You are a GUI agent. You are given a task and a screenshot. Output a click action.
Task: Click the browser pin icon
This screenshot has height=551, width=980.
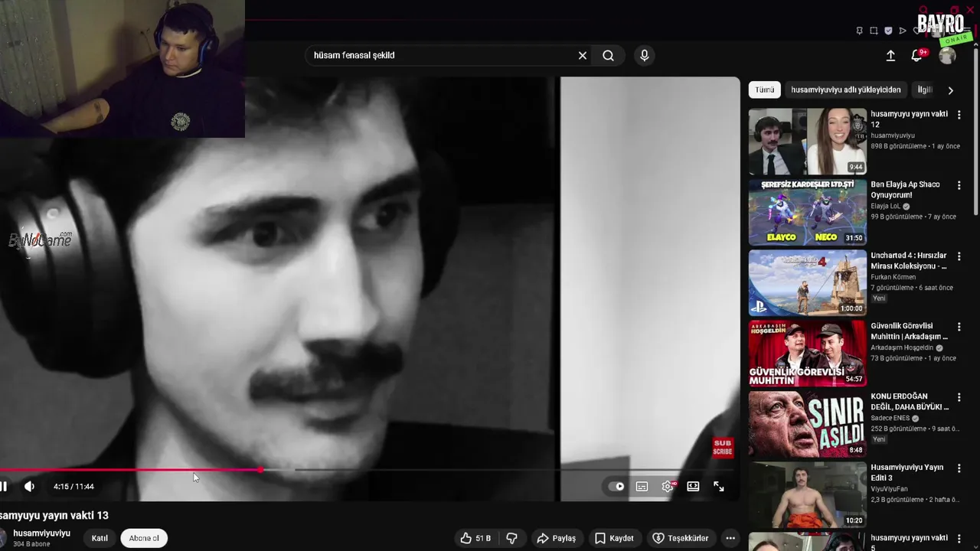[x=860, y=31]
